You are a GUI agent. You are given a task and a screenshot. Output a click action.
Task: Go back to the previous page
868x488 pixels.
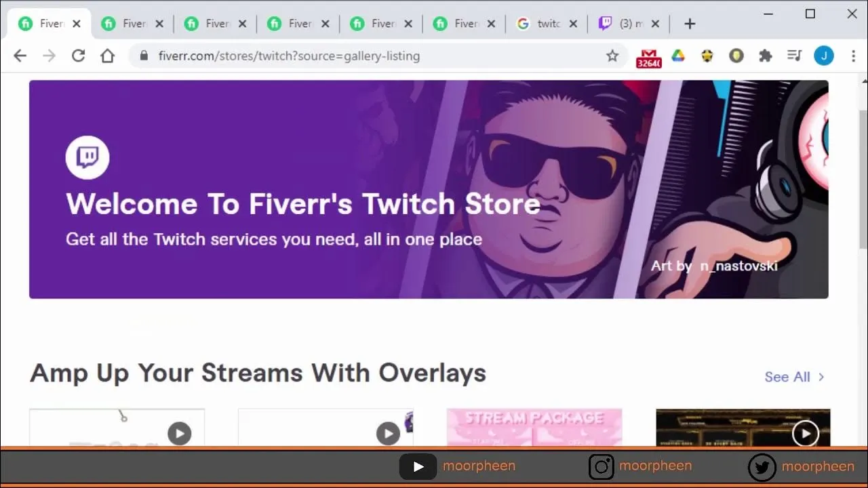click(x=20, y=56)
